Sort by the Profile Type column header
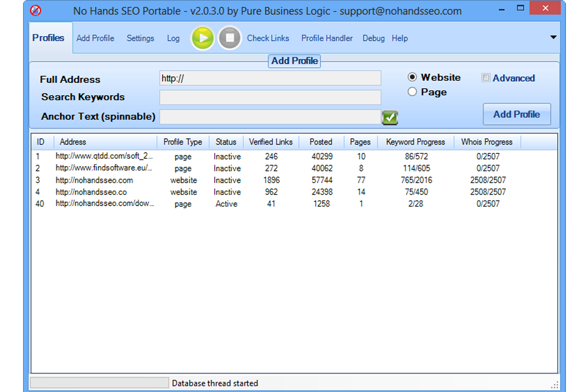Viewport: 588px width, 392px height. (x=183, y=142)
